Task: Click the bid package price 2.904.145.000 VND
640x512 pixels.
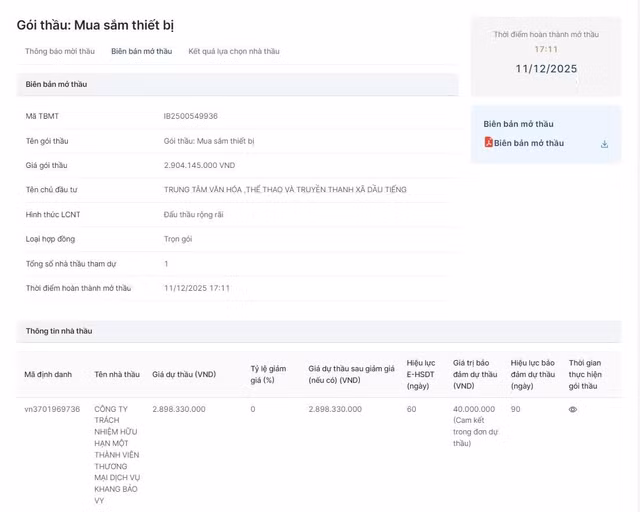Action: pyautogui.click(x=199, y=165)
